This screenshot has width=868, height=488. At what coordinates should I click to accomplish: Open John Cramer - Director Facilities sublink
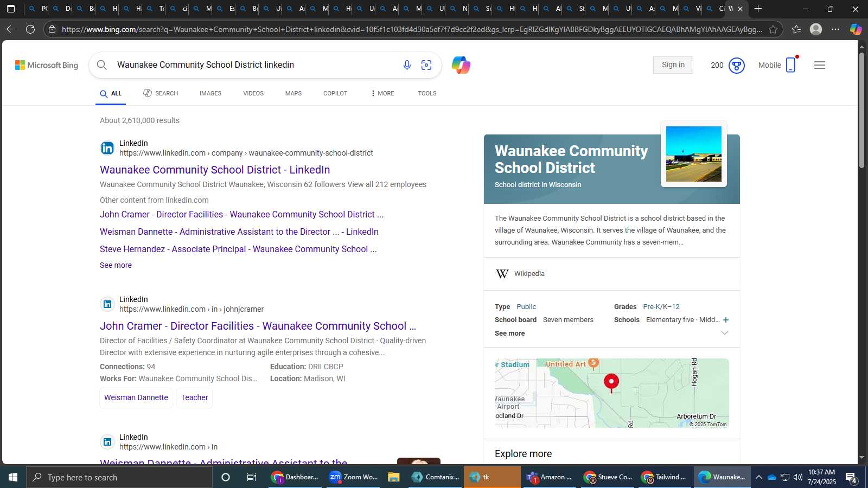coord(241,215)
